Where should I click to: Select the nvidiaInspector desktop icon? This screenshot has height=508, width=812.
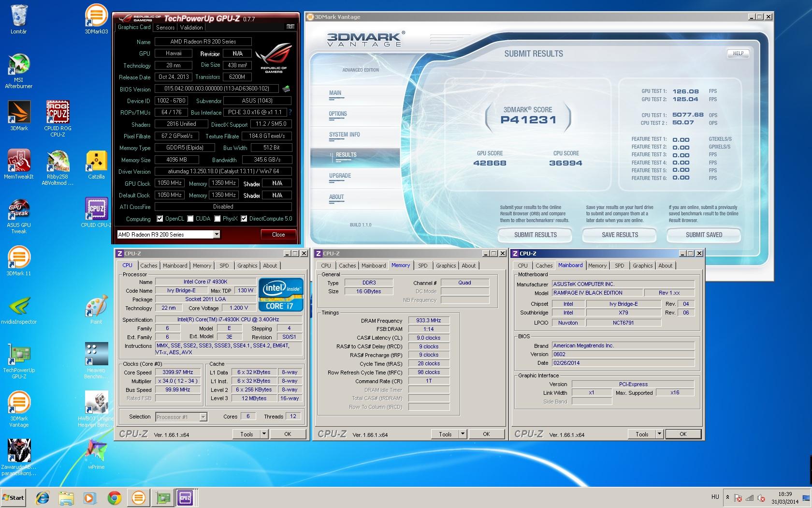tap(19, 310)
